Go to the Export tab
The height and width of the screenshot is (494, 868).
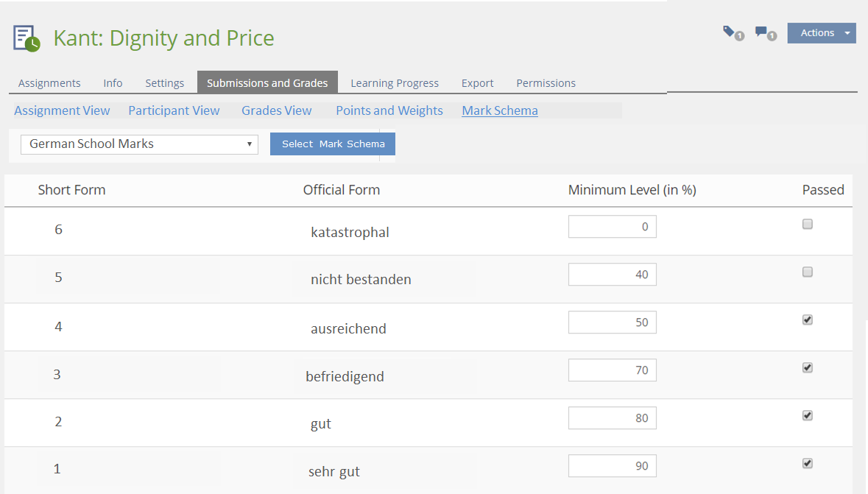[477, 83]
